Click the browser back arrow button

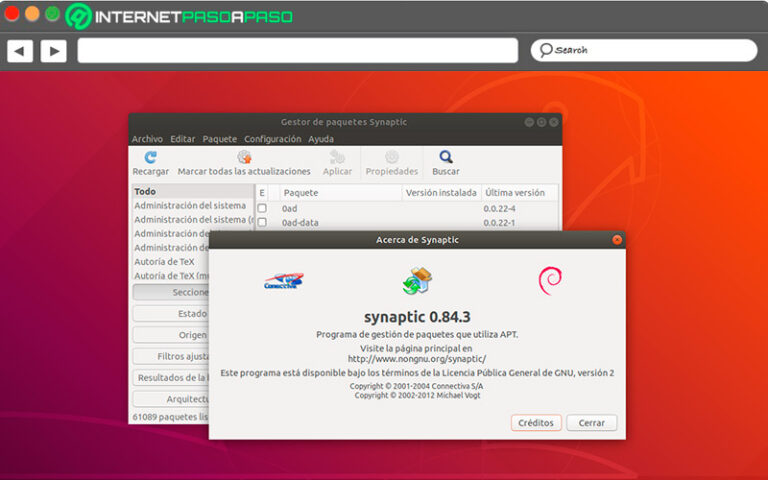tap(20, 51)
